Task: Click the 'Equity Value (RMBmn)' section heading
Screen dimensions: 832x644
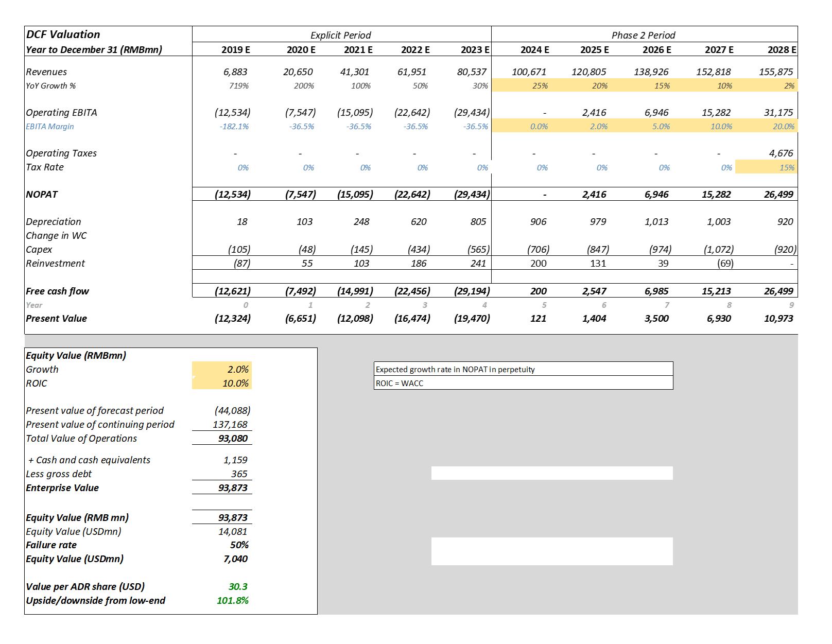Action: pos(76,355)
